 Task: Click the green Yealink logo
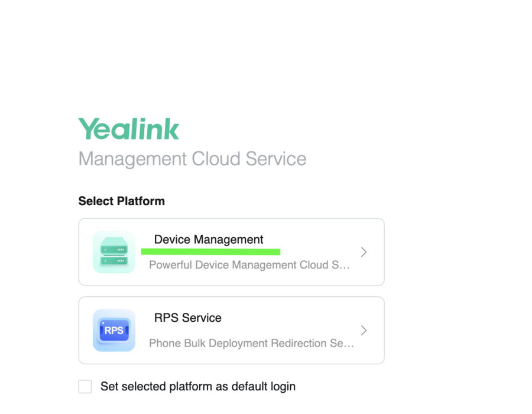point(129,128)
